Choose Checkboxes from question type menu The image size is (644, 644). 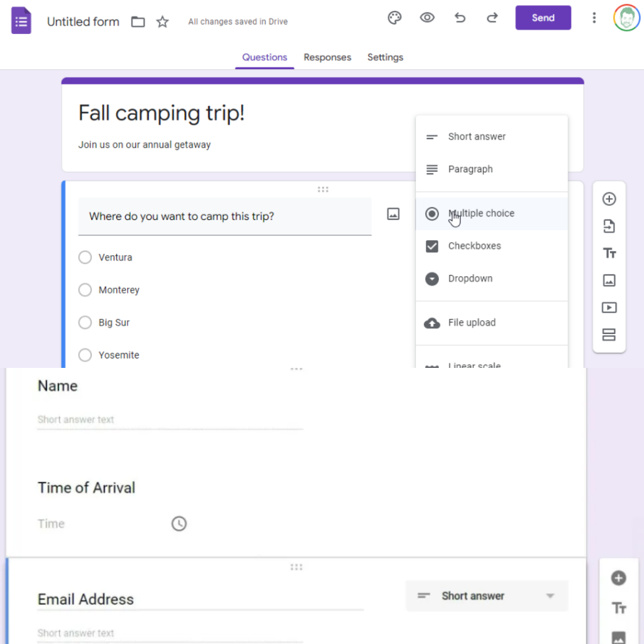[474, 246]
